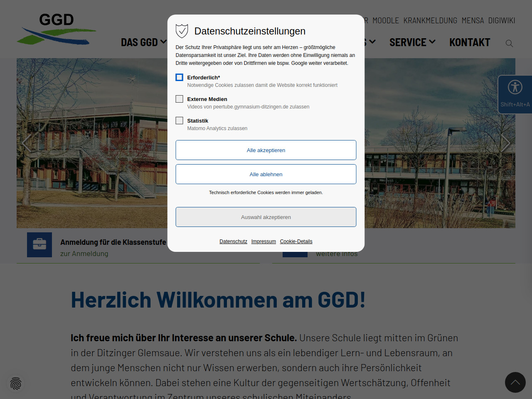Open the KONTAKT menu item
Image resolution: width=532 pixels, height=399 pixels.
(470, 42)
